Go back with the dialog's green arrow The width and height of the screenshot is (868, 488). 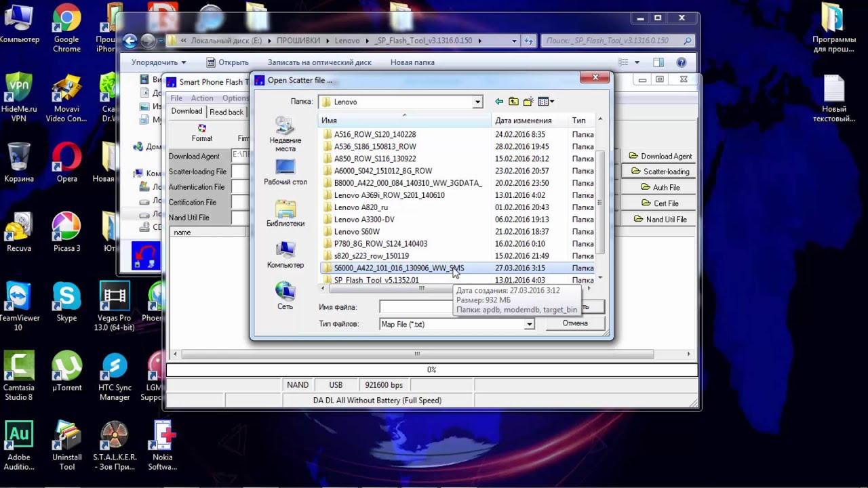[x=499, y=102]
